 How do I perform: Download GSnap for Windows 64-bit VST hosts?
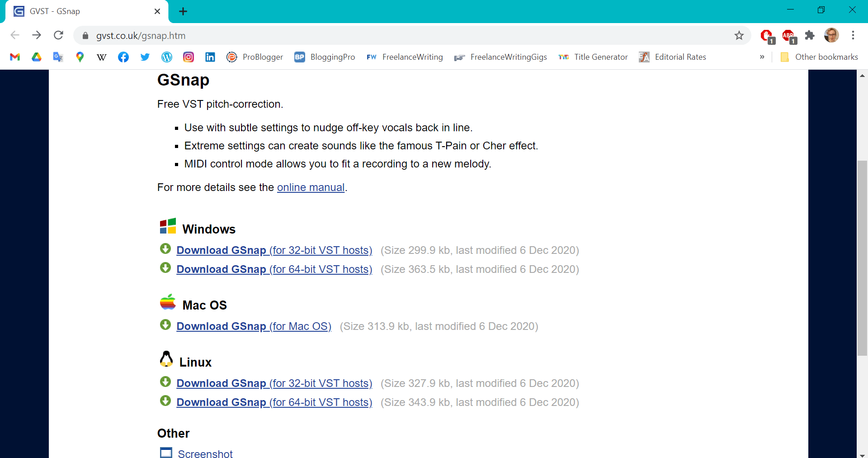click(x=274, y=269)
